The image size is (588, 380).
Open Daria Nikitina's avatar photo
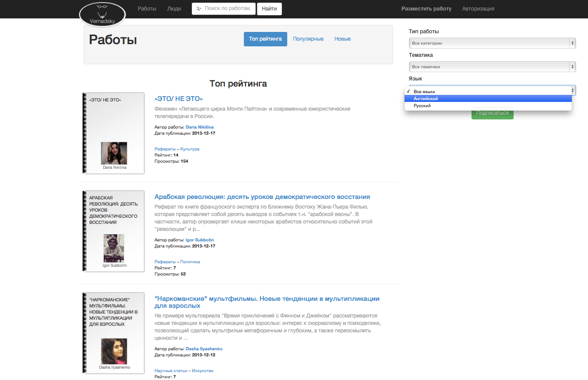pyautogui.click(x=114, y=153)
